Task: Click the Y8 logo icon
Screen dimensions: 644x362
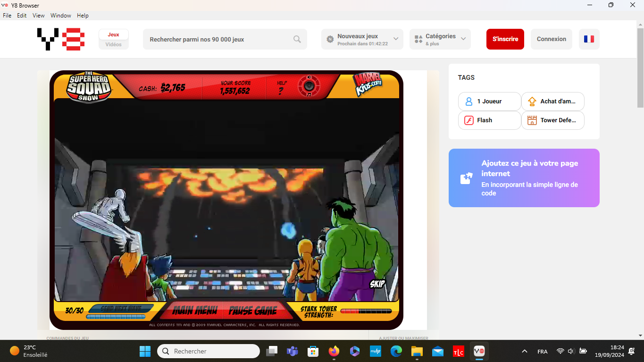Action: click(61, 39)
